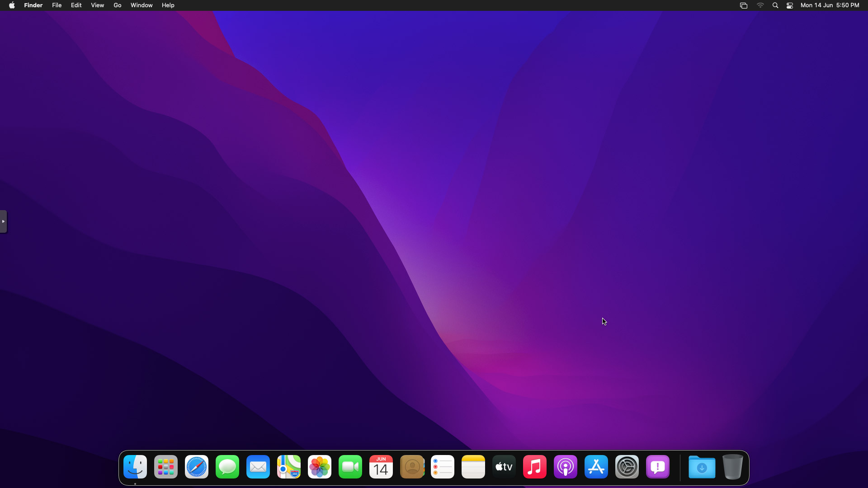Open the Window menu
Screen dimensions: 868x488
click(142, 5)
